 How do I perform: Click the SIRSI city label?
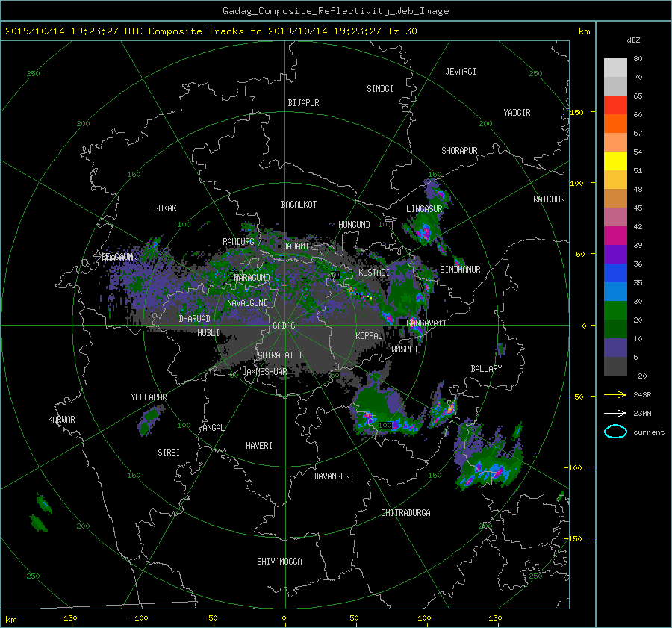pos(169,453)
